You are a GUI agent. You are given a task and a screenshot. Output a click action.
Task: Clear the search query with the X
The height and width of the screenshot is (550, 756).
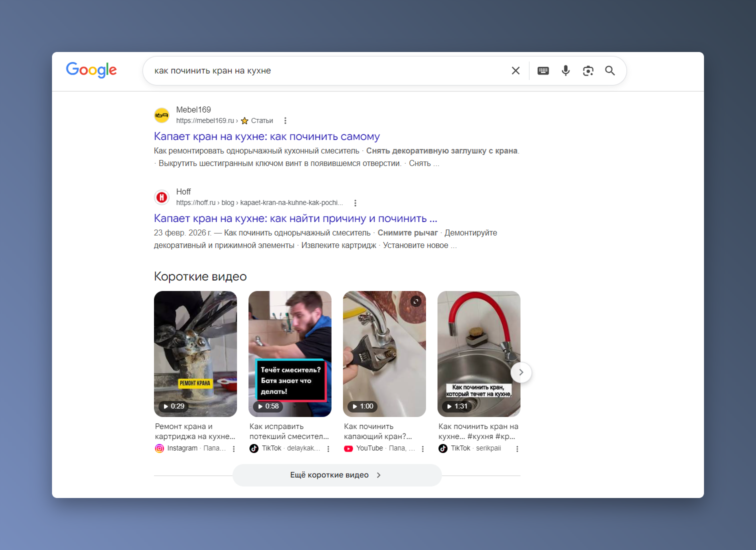click(x=515, y=71)
